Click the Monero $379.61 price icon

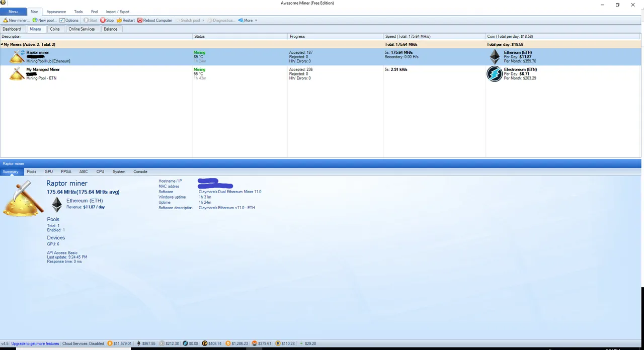[255, 343]
